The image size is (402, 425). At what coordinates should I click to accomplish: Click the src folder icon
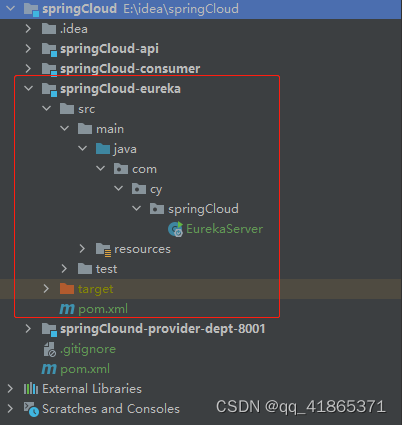tap(67, 109)
